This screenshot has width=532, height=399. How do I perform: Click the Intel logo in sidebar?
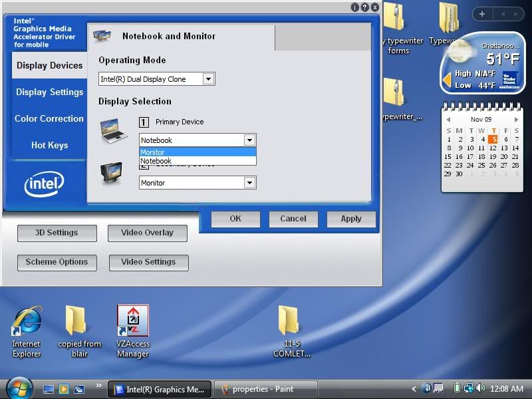point(44,184)
